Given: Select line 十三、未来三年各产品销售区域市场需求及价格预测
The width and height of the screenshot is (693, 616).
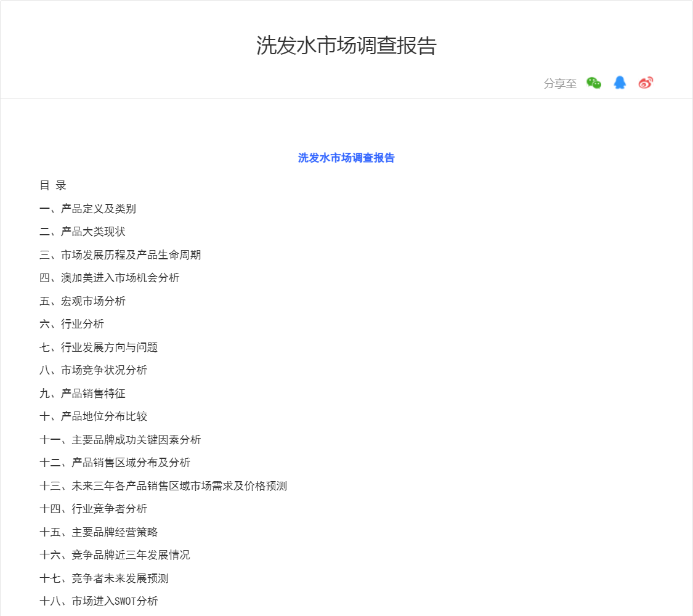Looking at the screenshot, I should click(163, 486).
